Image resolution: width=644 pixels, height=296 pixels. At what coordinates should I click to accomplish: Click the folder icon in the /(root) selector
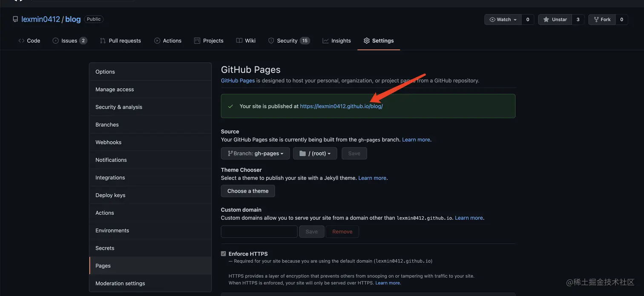302,153
